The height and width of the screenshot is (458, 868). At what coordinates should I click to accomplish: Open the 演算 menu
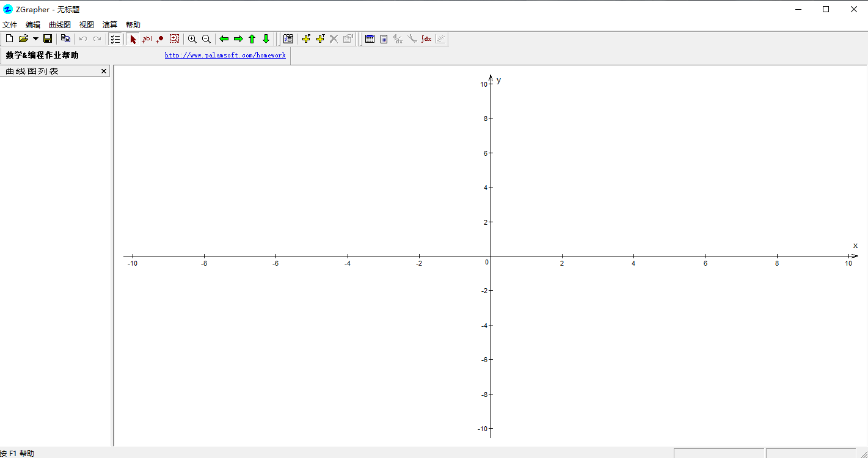point(110,25)
